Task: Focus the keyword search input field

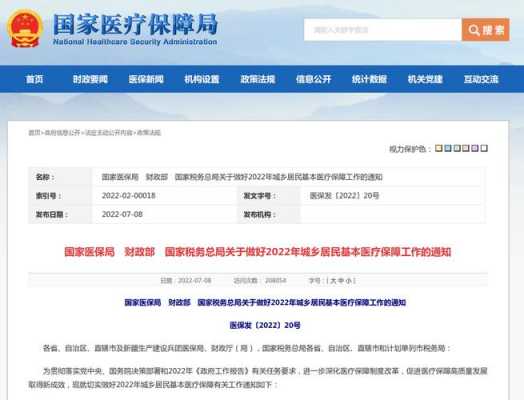Action: pos(383,30)
